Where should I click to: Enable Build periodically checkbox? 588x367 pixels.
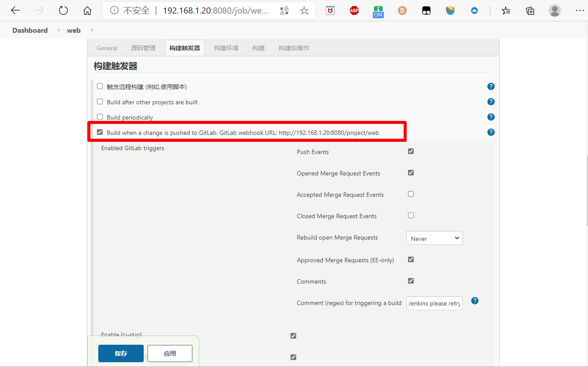click(100, 117)
